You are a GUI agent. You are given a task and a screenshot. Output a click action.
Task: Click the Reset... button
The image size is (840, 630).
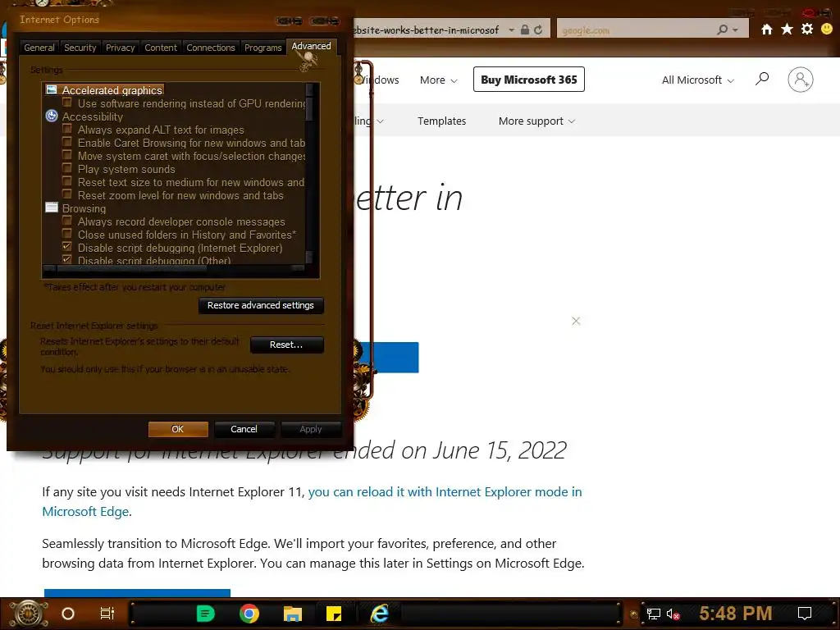click(x=286, y=345)
